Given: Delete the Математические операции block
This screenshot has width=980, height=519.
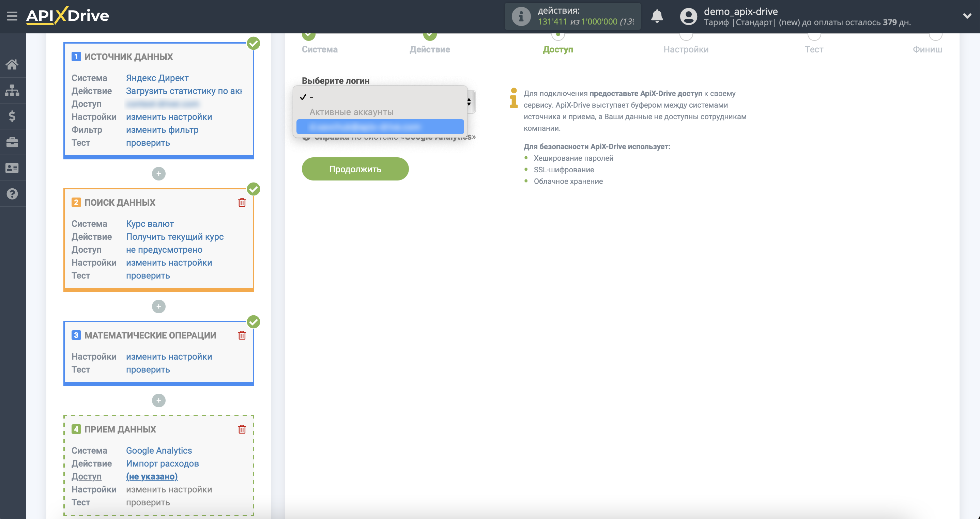Looking at the screenshot, I should coord(242,335).
